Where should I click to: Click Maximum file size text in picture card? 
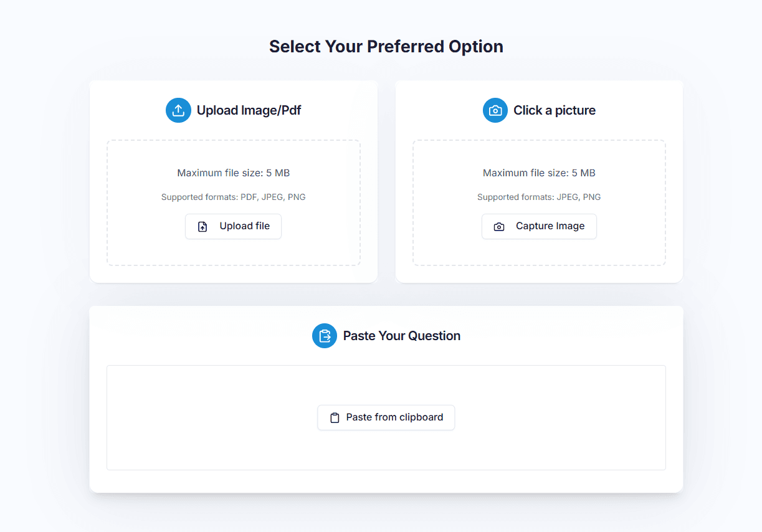(539, 173)
